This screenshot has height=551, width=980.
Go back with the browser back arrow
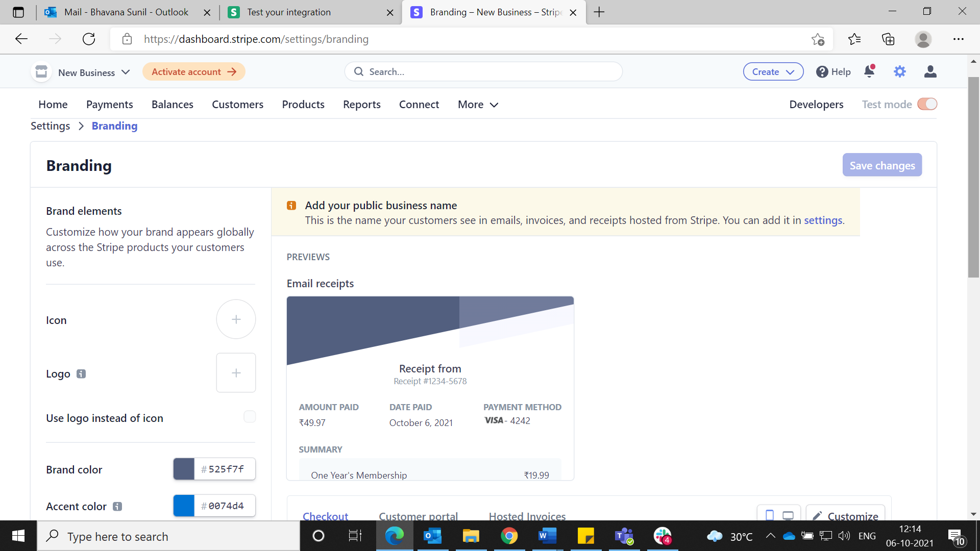click(21, 39)
